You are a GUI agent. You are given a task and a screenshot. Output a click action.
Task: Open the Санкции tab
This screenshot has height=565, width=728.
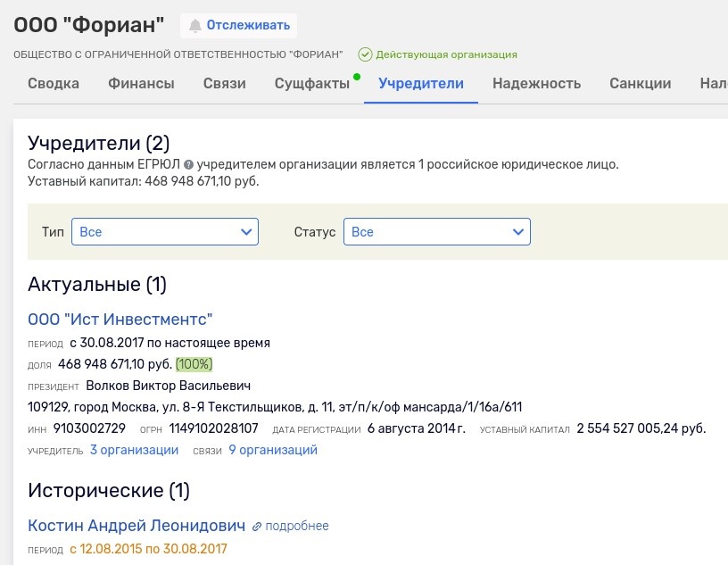pos(642,83)
